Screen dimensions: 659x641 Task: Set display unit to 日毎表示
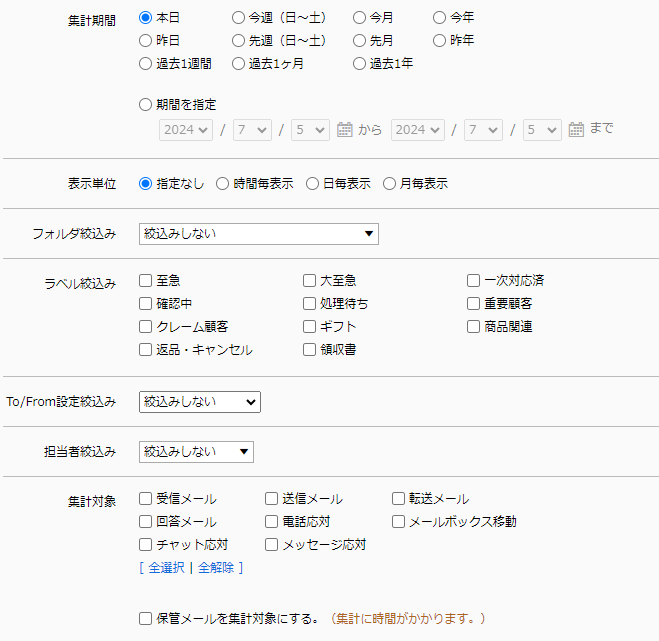pyautogui.click(x=313, y=183)
